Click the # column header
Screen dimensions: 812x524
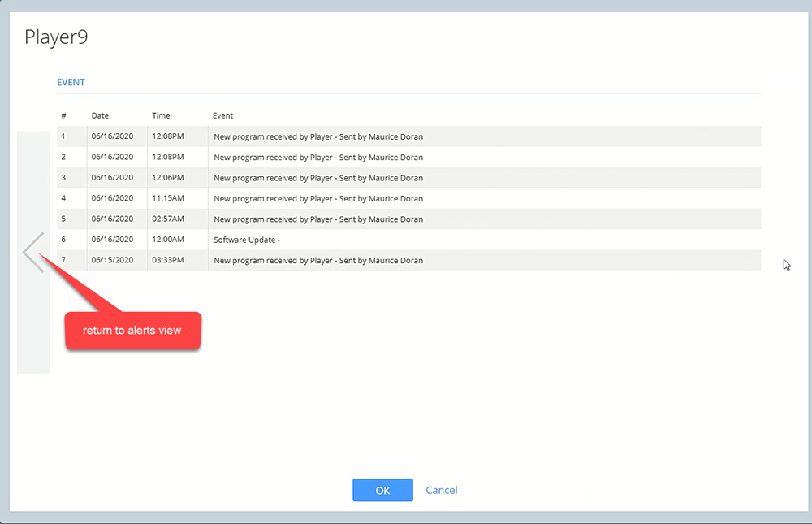[63, 116]
